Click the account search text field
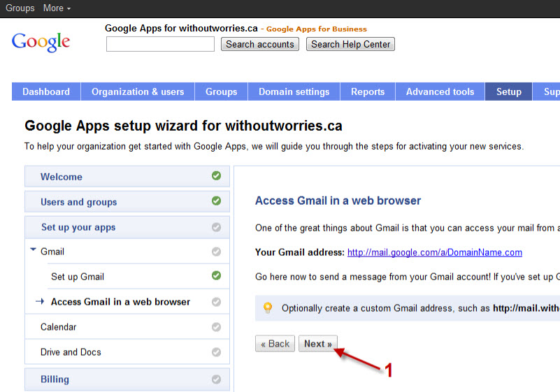560x392 pixels. point(160,44)
